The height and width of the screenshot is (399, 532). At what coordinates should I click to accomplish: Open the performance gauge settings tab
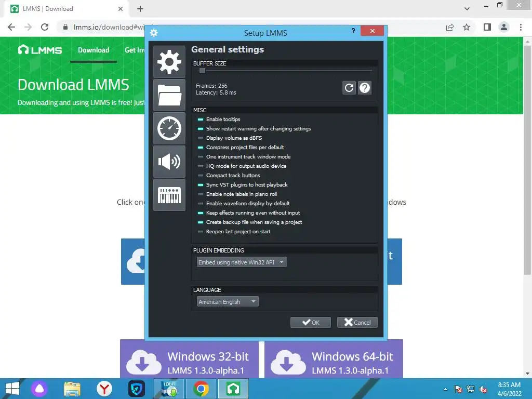[x=169, y=129]
